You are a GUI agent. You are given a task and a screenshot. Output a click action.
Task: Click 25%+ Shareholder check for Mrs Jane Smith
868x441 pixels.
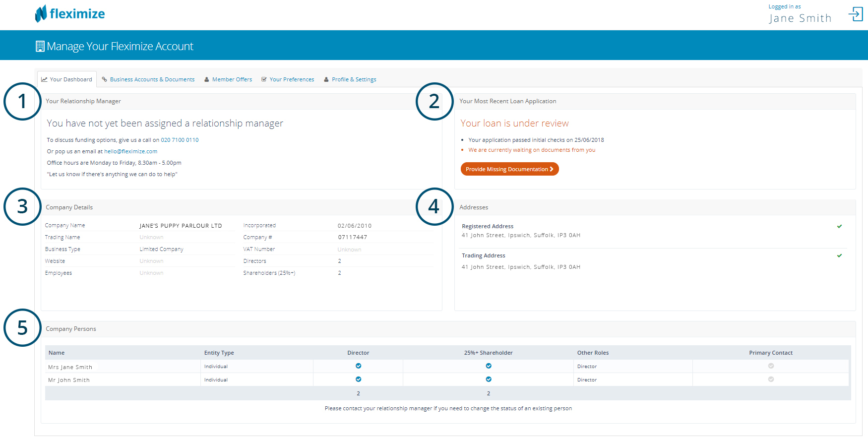click(489, 366)
